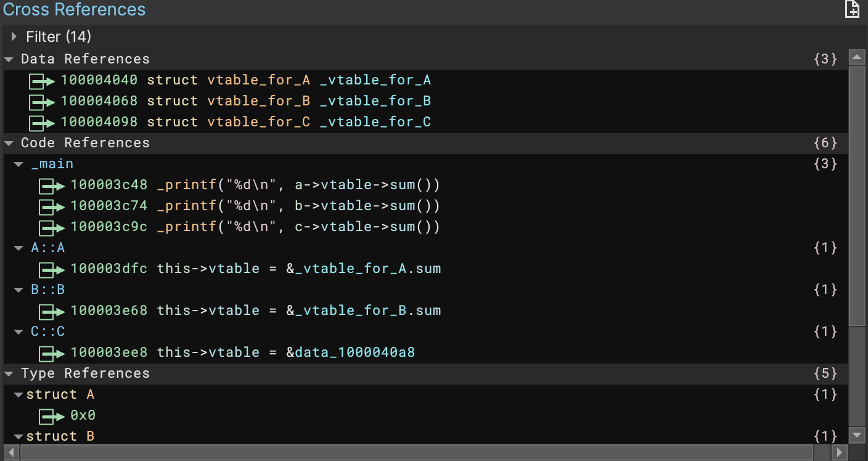Select the _main function name
This screenshot has height=461, width=868.
(x=52, y=164)
